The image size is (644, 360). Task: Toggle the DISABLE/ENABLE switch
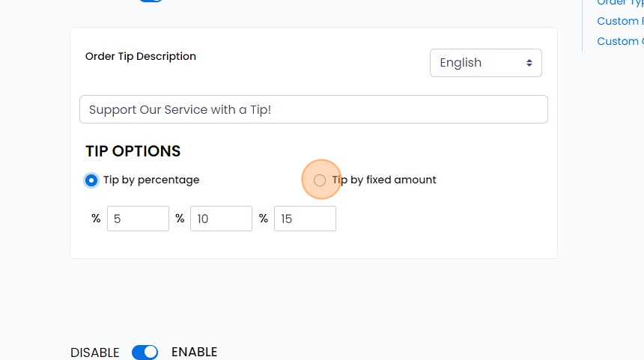point(145,352)
